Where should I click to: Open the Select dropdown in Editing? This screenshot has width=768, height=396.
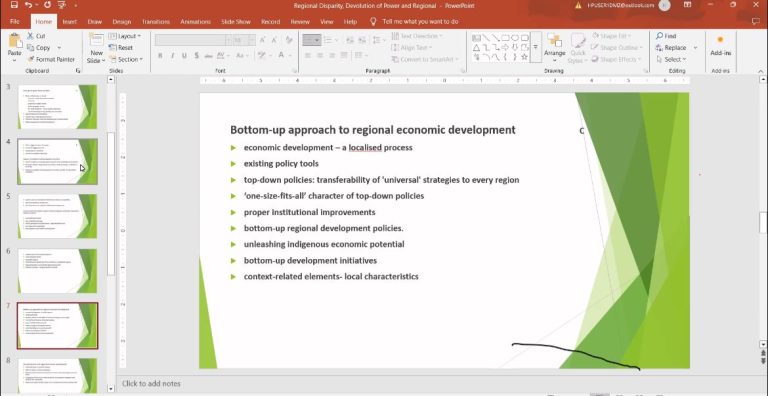(x=671, y=59)
